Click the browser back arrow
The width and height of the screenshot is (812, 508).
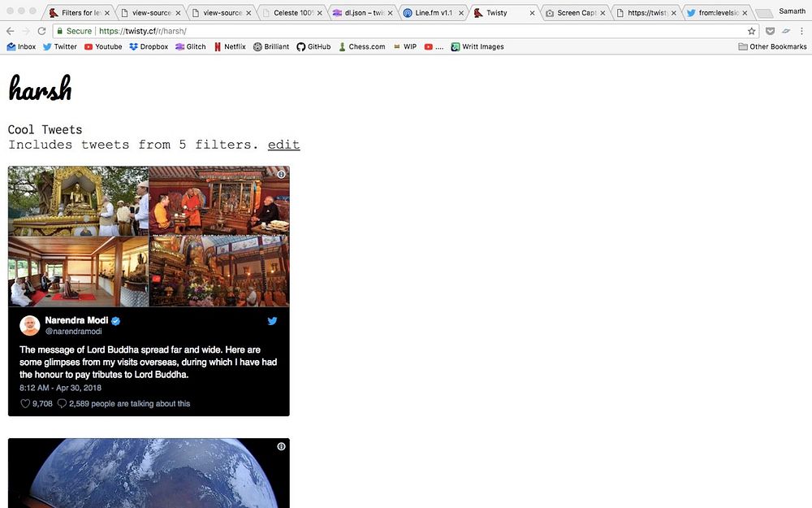[10, 31]
